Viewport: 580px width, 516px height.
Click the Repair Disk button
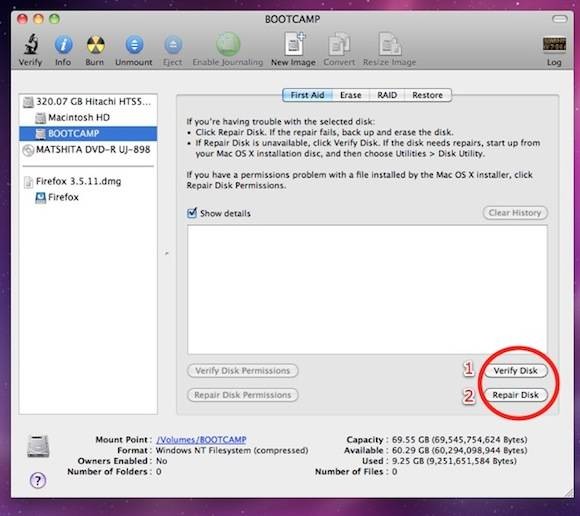click(516, 395)
